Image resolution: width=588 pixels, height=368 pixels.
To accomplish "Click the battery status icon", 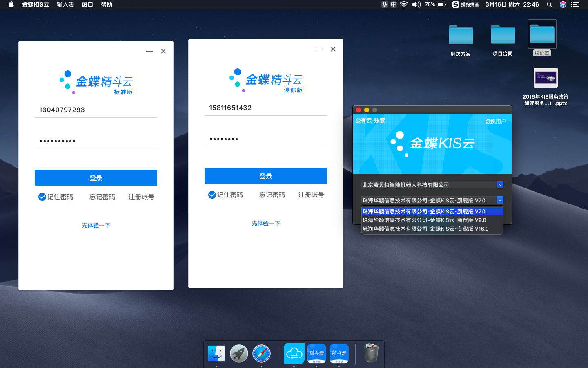I will tap(441, 4).
